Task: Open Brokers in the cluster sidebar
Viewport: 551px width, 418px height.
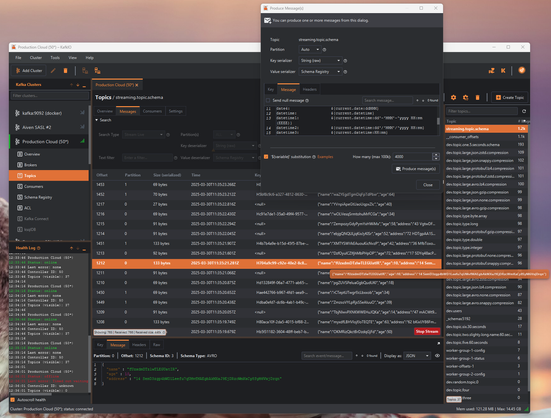Action: [30, 165]
